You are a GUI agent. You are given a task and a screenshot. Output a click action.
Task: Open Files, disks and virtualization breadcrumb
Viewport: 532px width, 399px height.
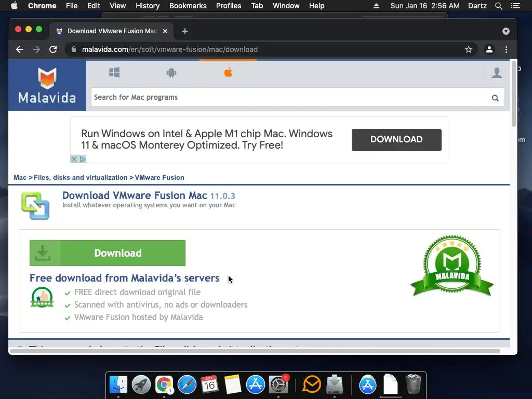coord(81,178)
